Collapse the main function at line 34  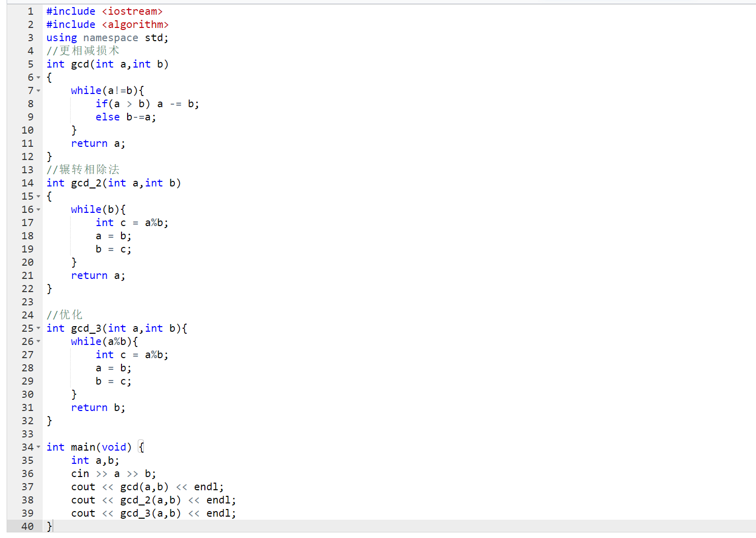[39, 448]
